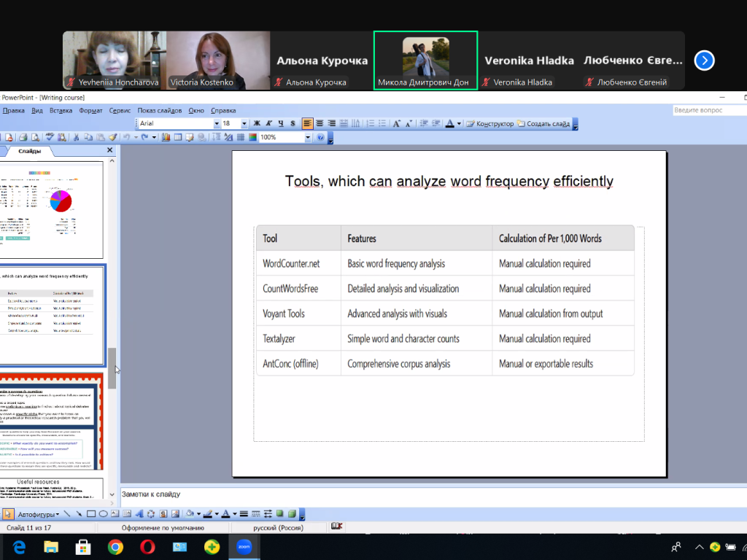747x560 pixels.
Task: Toggle the grid display icon
Action: coord(241,138)
